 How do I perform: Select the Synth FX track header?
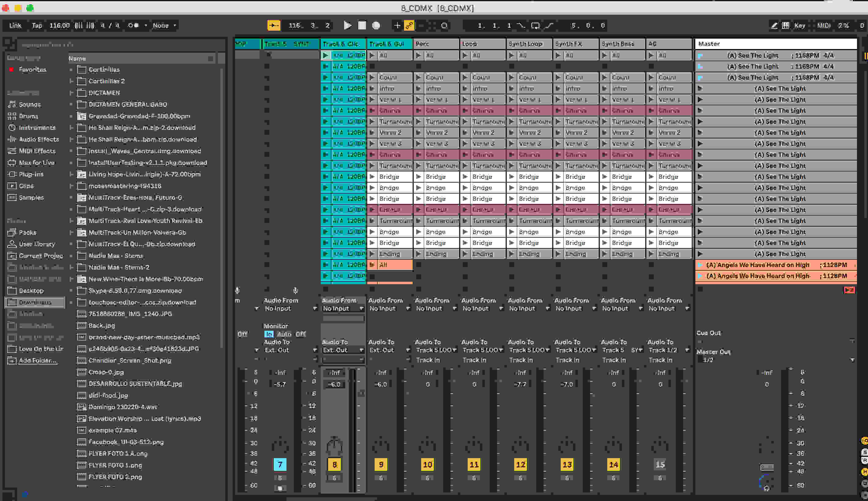[575, 44]
